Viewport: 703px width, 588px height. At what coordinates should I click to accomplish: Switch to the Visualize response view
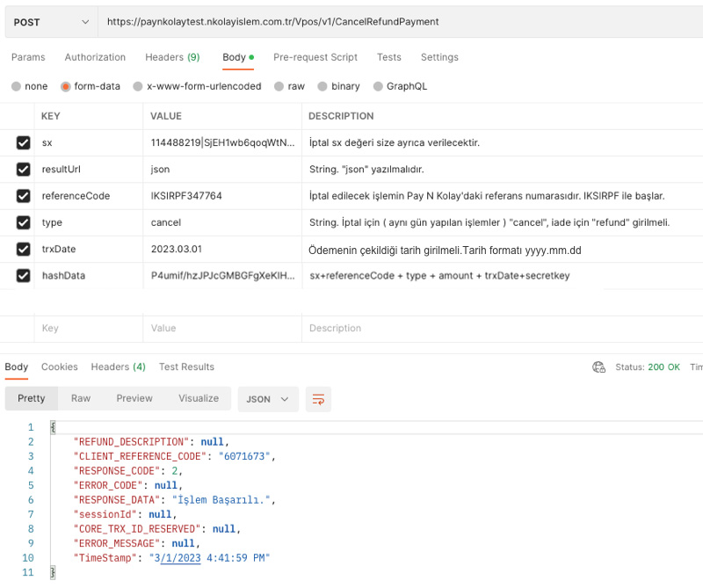pyautogui.click(x=199, y=398)
